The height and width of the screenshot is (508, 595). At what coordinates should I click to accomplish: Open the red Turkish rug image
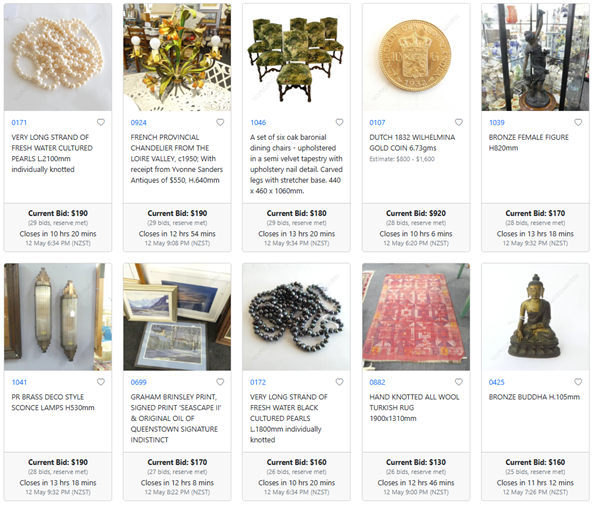[x=416, y=317]
